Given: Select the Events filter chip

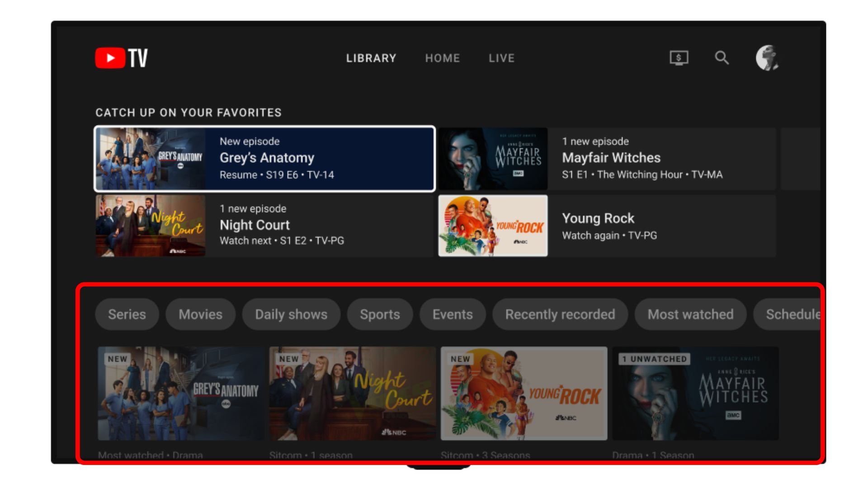Looking at the screenshot, I should (x=453, y=314).
